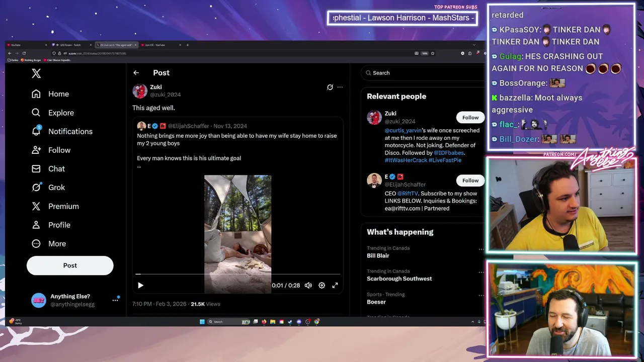This screenshot has width=644, height=362.
Task: Open more options for Boeser trend
Action: tap(481, 296)
